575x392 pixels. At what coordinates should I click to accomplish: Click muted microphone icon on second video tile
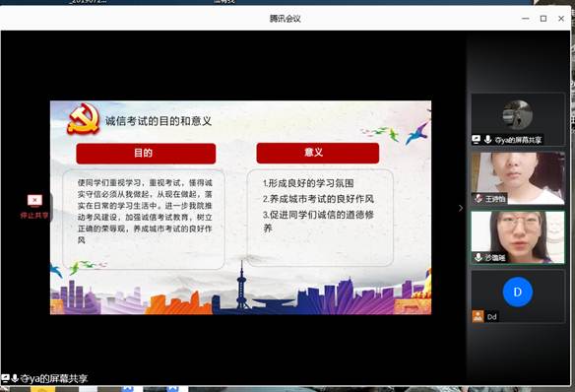coord(478,198)
